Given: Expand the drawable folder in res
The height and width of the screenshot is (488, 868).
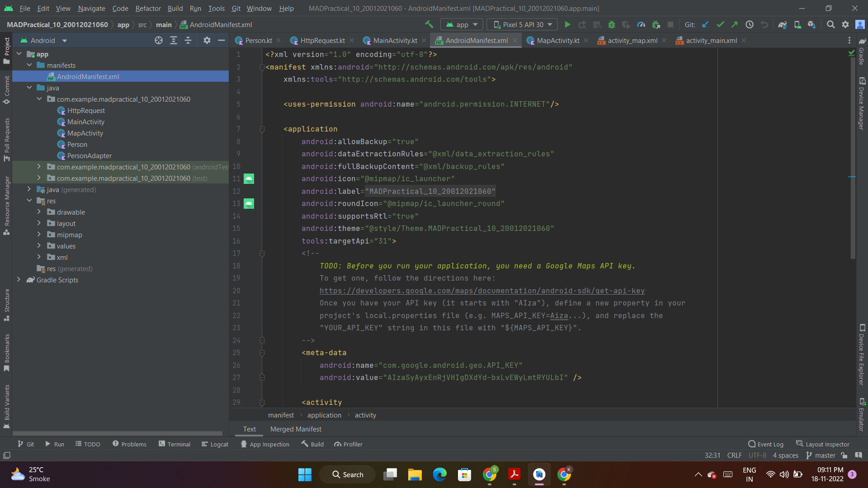Looking at the screenshot, I should pyautogui.click(x=40, y=212).
